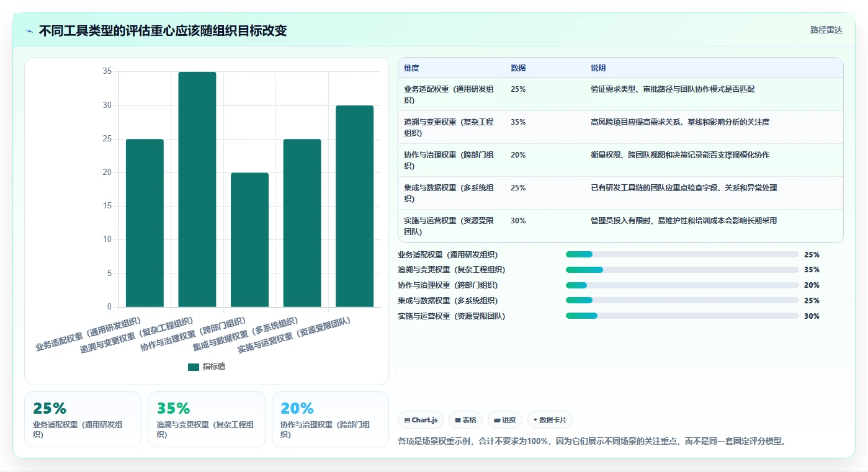
Task: Click the 路径雷达 label in header
Action: tap(826, 30)
